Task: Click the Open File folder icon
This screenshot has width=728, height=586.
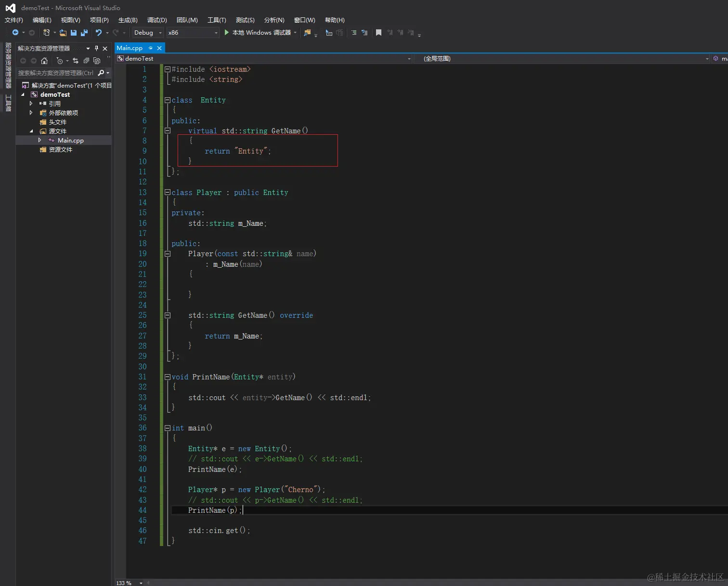Action: click(x=63, y=33)
